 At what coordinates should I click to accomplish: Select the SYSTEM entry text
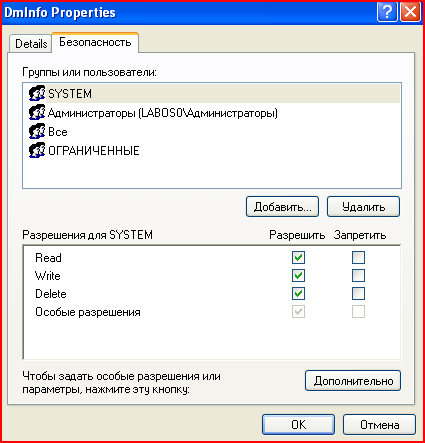70,94
